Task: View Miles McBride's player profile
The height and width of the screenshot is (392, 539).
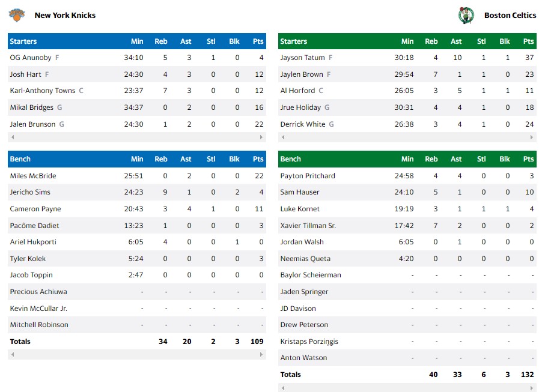Action: 33,176
